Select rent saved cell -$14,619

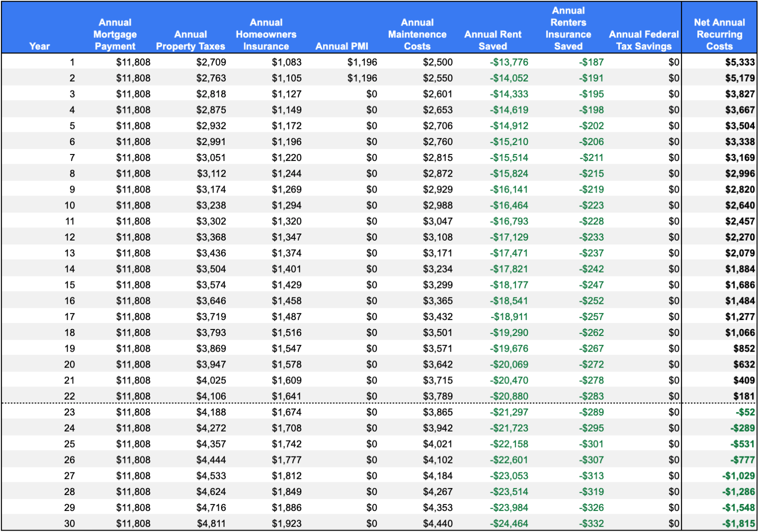click(509, 110)
